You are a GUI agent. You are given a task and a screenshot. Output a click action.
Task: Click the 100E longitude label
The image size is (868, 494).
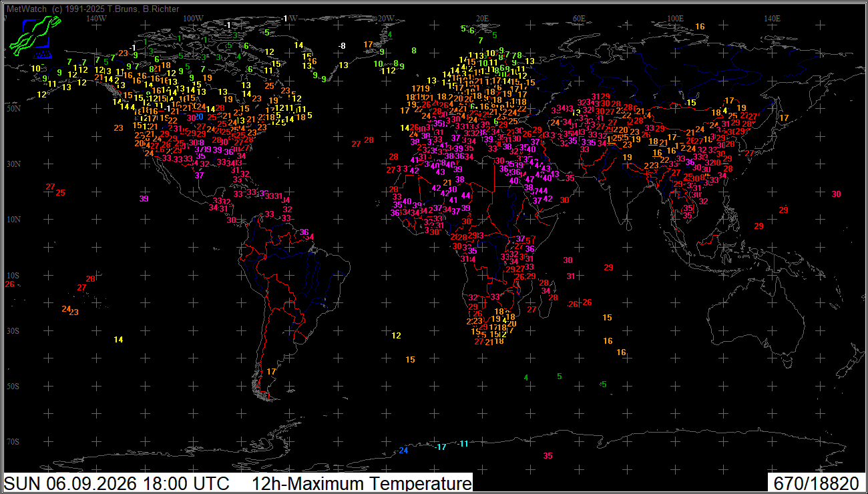pos(676,18)
